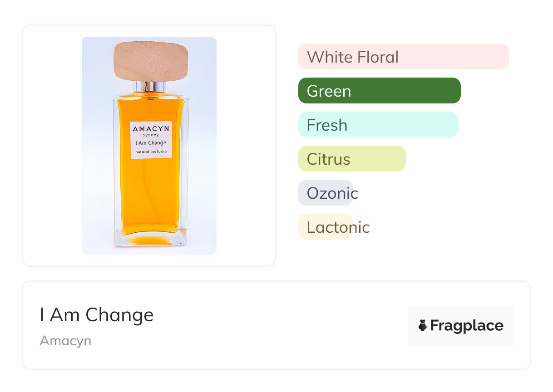Screen dimensions: 553x392
Task: Select the Lactonic accord bar
Action: (326, 227)
